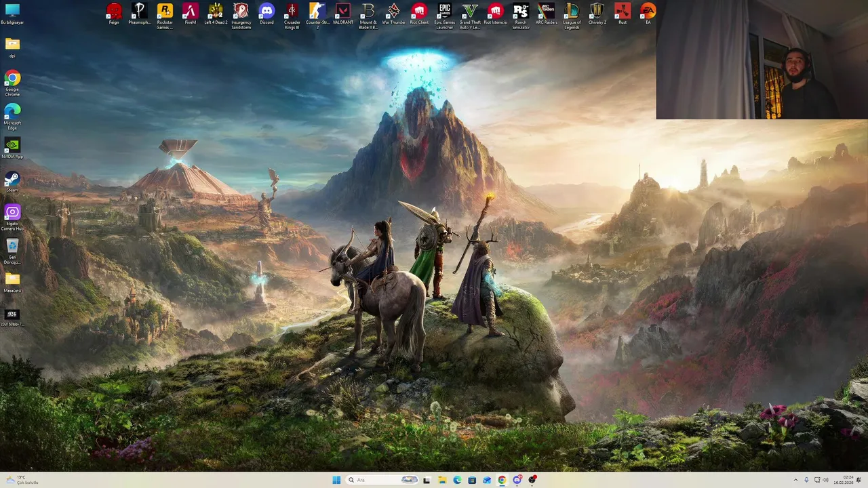The width and height of the screenshot is (868, 488).
Task: Launch Ranch Simulator from desktop
Action: 521,16
